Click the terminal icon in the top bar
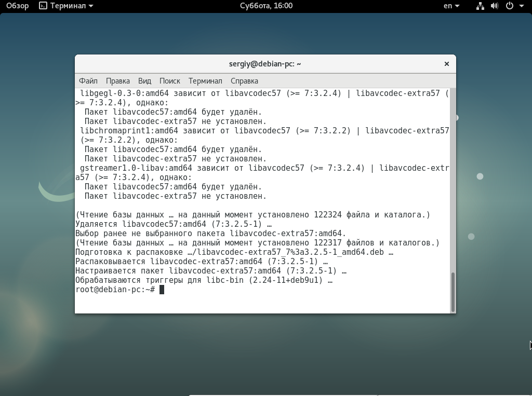Screen dimensions: 532x396 [x=43, y=6]
